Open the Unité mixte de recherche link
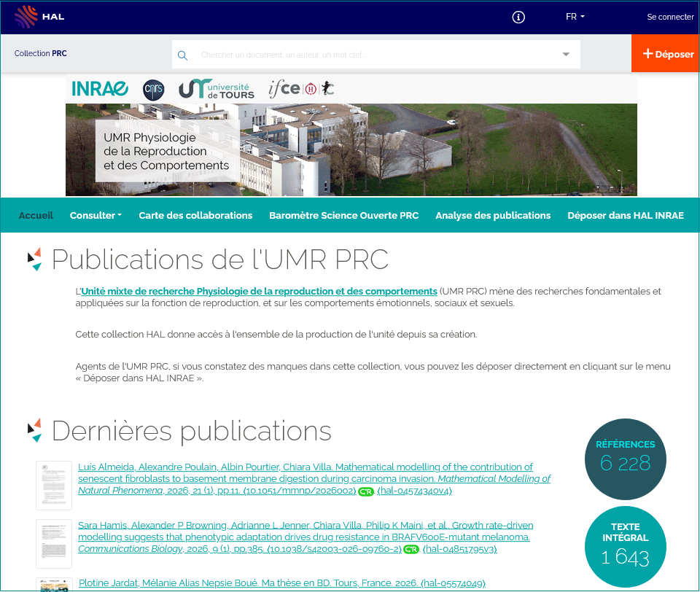The width and height of the screenshot is (700, 592). click(x=259, y=291)
